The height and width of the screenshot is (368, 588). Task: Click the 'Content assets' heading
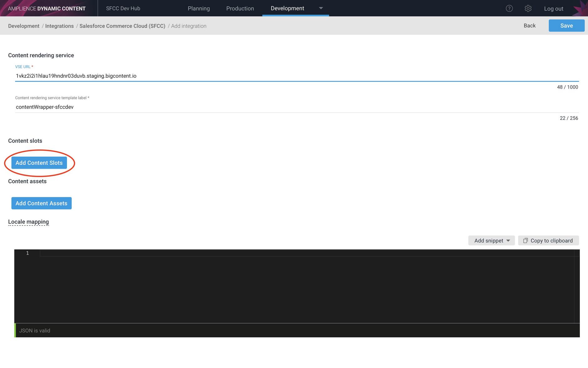click(x=27, y=181)
